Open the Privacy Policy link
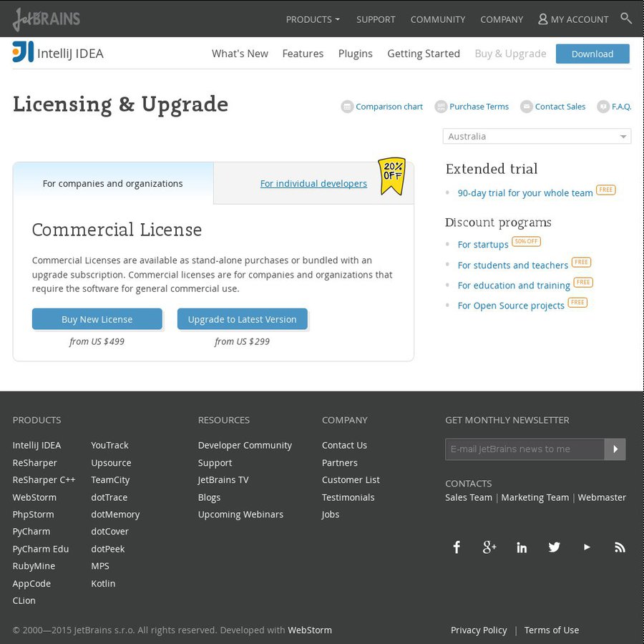 (479, 630)
